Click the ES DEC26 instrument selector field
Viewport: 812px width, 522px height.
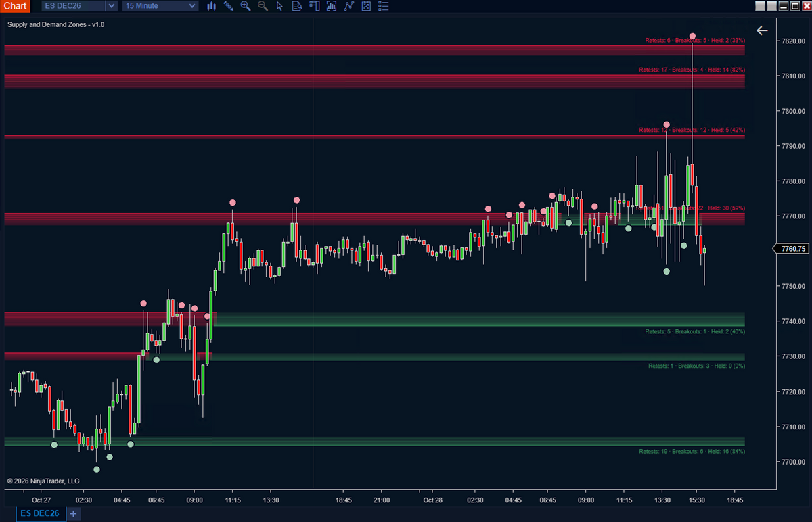pos(72,6)
